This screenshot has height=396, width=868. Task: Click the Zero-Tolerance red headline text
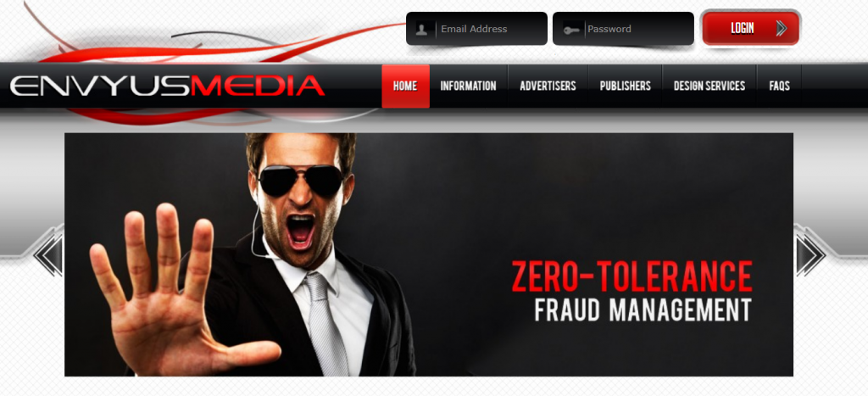pyautogui.click(x=632, y=276)
